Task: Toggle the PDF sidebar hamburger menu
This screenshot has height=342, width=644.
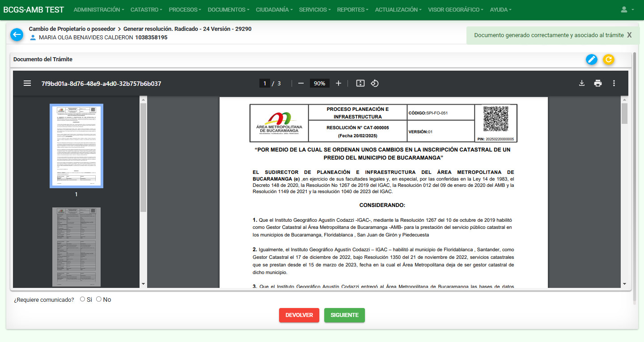Action: click(27, 83)
